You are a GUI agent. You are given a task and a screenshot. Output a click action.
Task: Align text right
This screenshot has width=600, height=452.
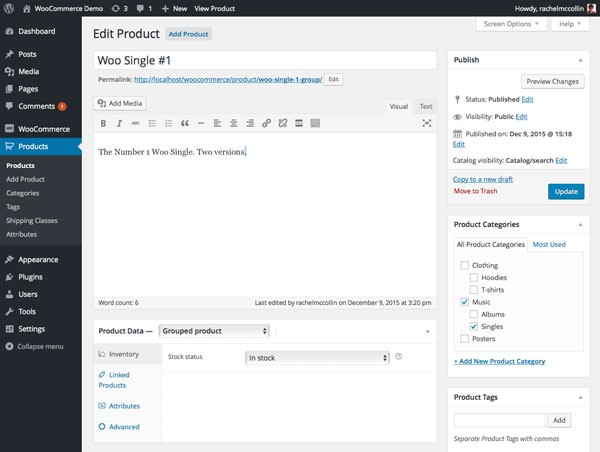coord(250,123)
